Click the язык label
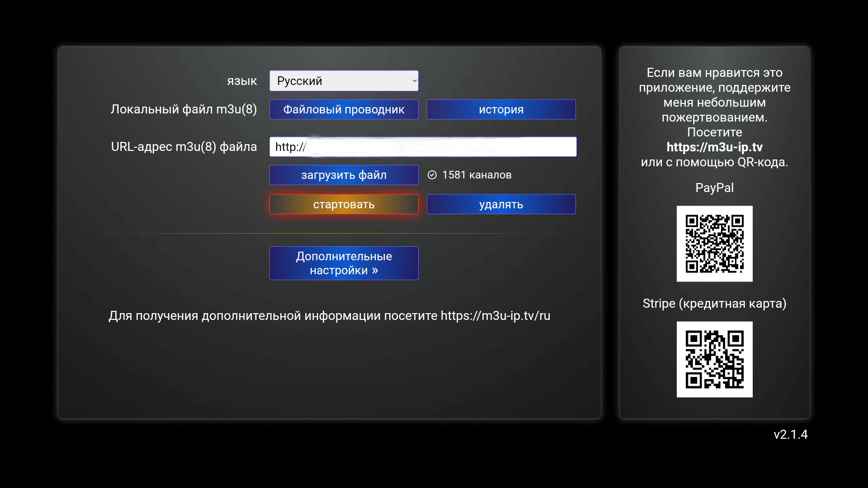 pos(242,81)
